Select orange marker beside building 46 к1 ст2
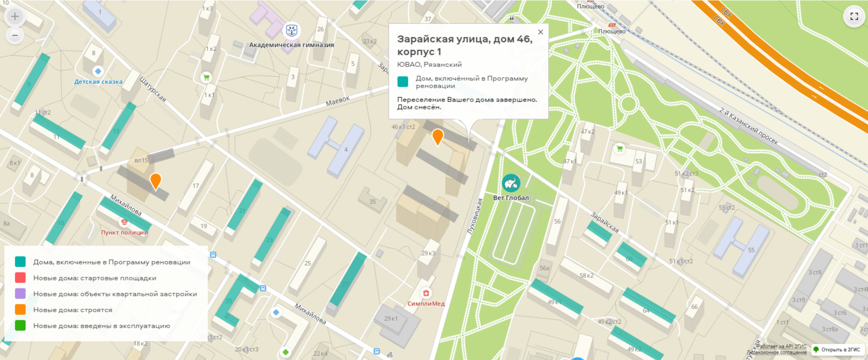The width and height of the screenshot is (868, 360). [x=438, y=137]
